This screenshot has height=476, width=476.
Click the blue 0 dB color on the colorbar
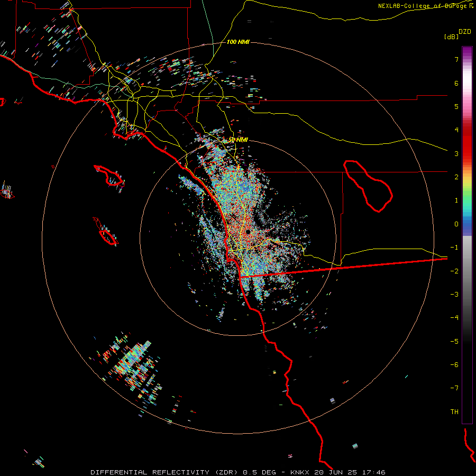(467, 225)
